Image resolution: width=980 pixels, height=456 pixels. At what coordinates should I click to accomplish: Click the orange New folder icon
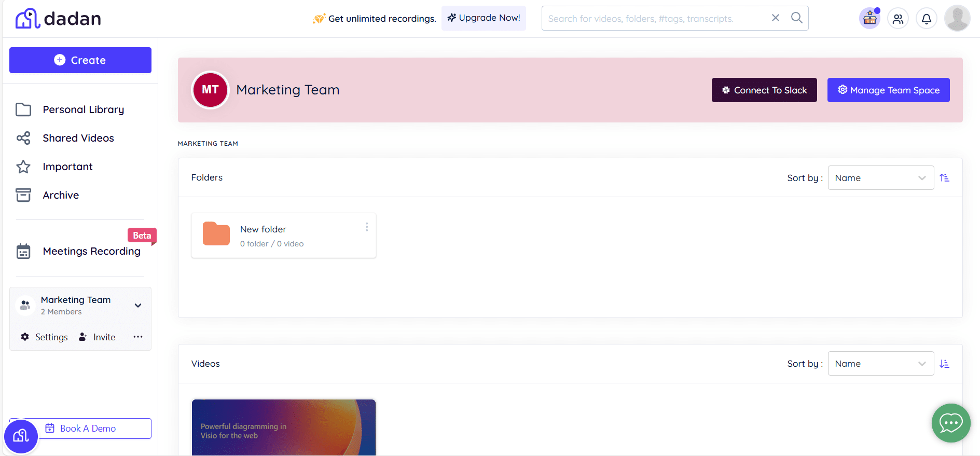[216, 233]
